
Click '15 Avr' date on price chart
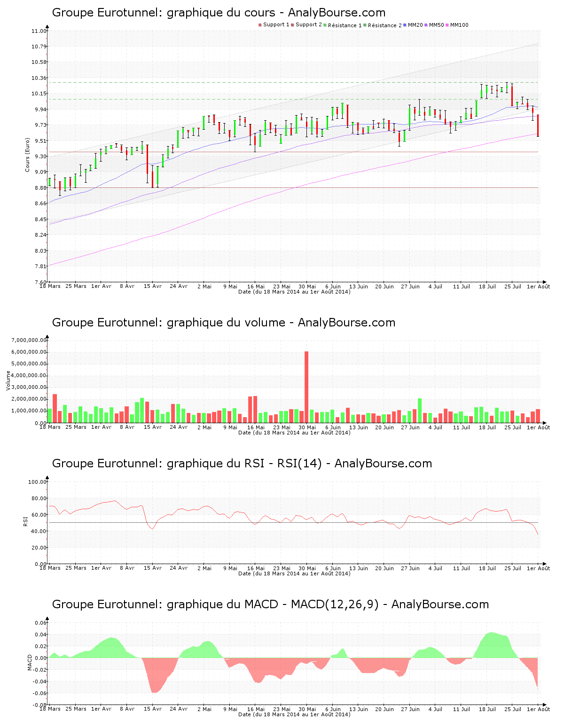tap(153, 286)
